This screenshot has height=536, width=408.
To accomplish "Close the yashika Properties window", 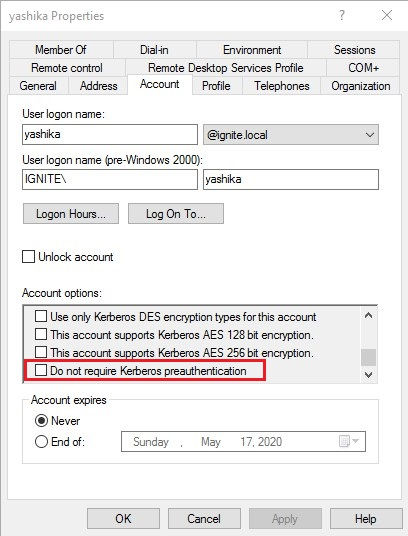I will [x=387, y=15].
